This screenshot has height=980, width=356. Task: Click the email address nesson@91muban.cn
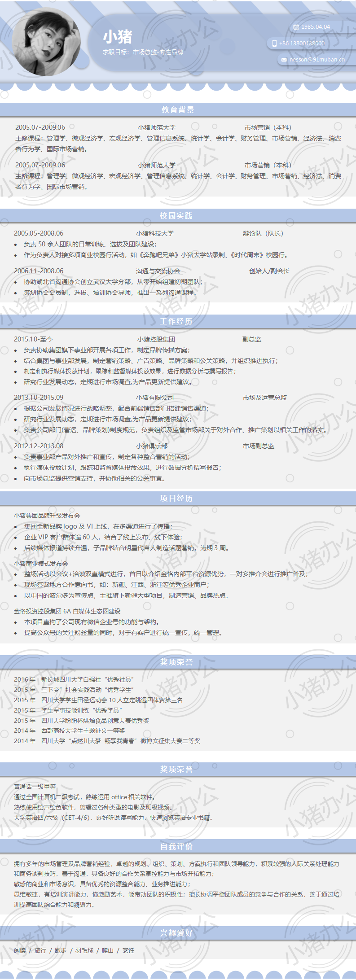[317, 59]
